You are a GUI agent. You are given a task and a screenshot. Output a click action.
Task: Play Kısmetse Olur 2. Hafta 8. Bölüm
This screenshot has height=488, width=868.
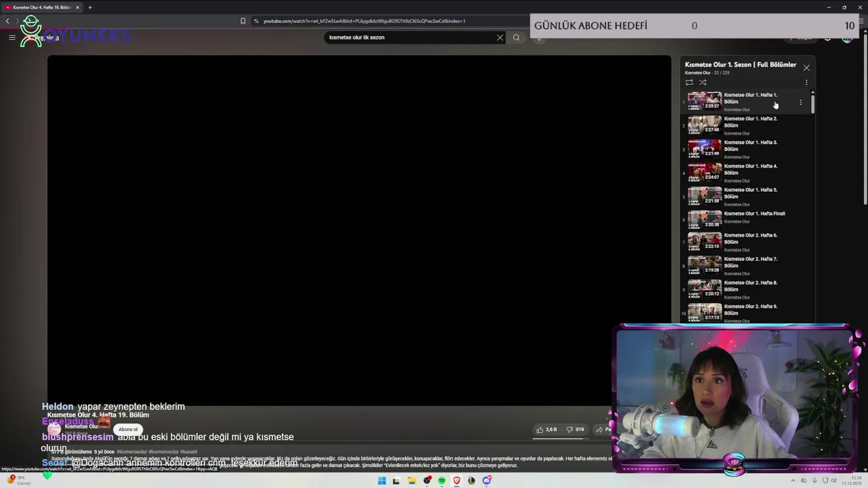751,286
